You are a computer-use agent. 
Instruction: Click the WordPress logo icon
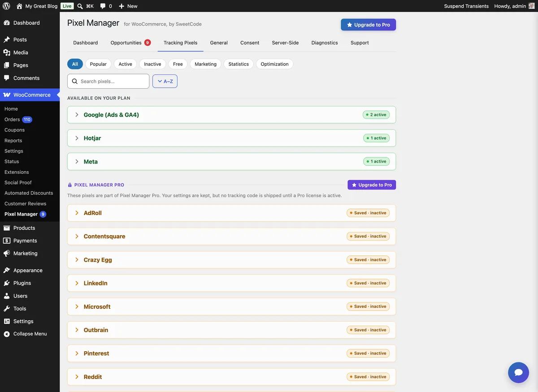6,6
